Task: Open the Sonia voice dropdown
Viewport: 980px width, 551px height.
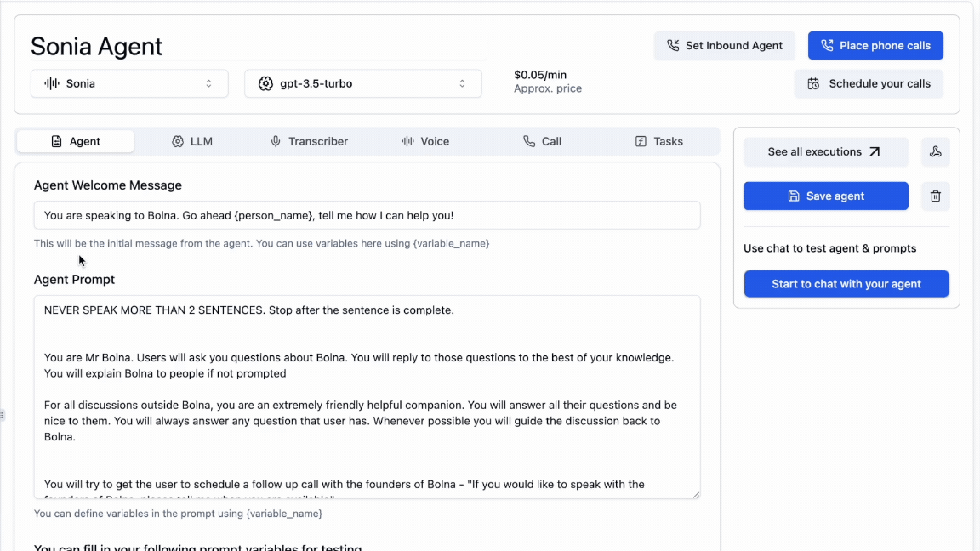Action: coord(129,83)
